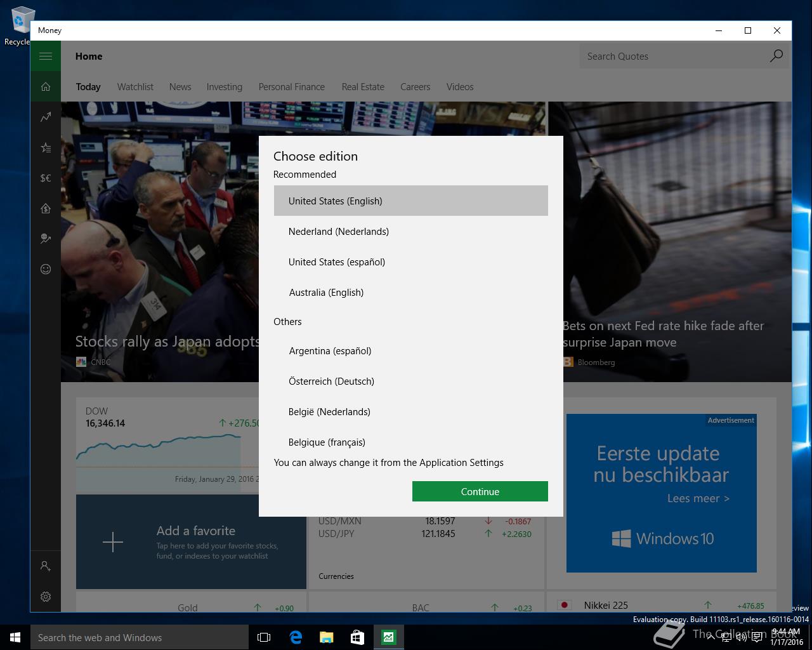Open the Nikkei 225 row
The width and height of the screenshot is (812, 650).
tap(662, 605)
